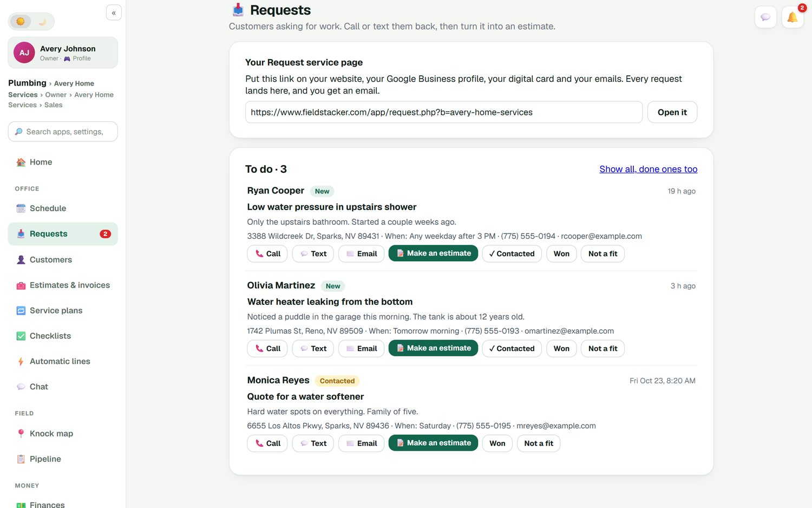
Task: Click the AJ avatar for Avery Johnson
Action: 24,53
